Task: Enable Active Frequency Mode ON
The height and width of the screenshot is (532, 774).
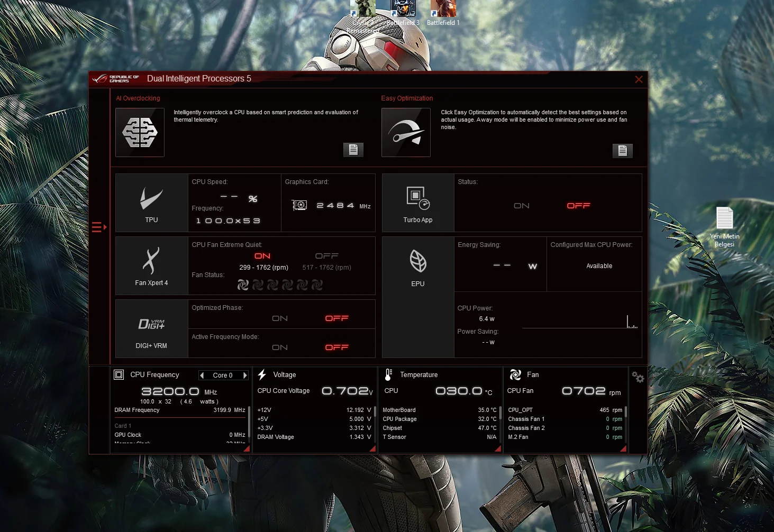Action: (280, 347)
